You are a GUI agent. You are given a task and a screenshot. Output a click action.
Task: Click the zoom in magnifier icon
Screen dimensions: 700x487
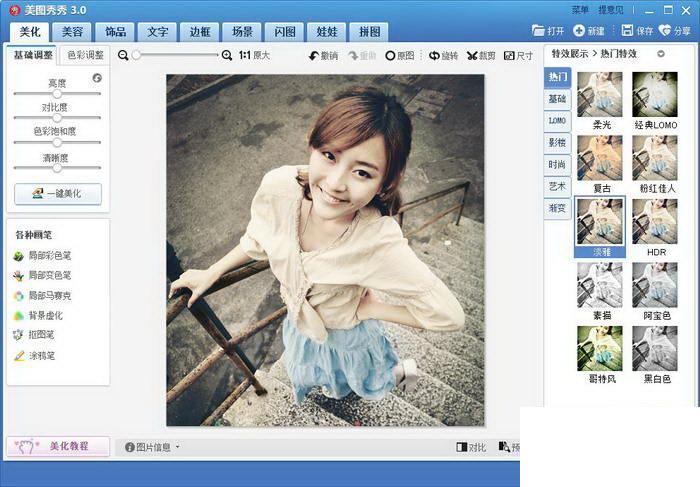[227, 55]
